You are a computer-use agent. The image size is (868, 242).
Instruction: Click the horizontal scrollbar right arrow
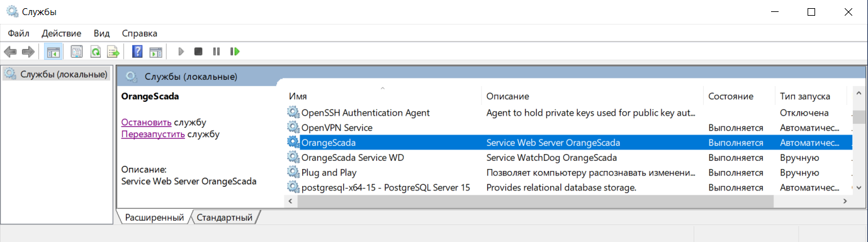(845, 201)
